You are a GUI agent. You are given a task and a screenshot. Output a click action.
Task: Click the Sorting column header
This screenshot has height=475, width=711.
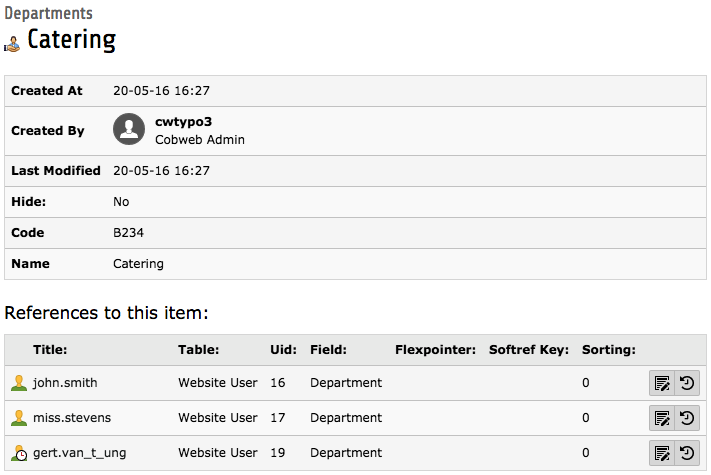pyautogui.click(x=609, y=350)
